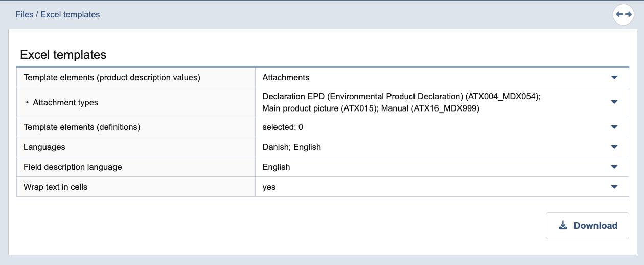Expand the Languages dropdown arrow
Image resolution: width=644 pixels, height=265 pixels.
[x=614, y=147]
